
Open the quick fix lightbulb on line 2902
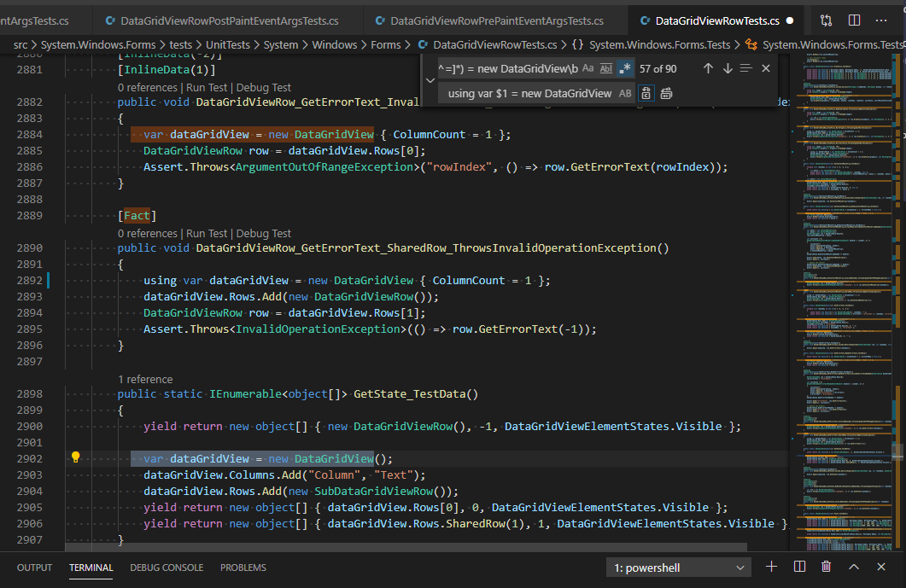tap(75, 457)
